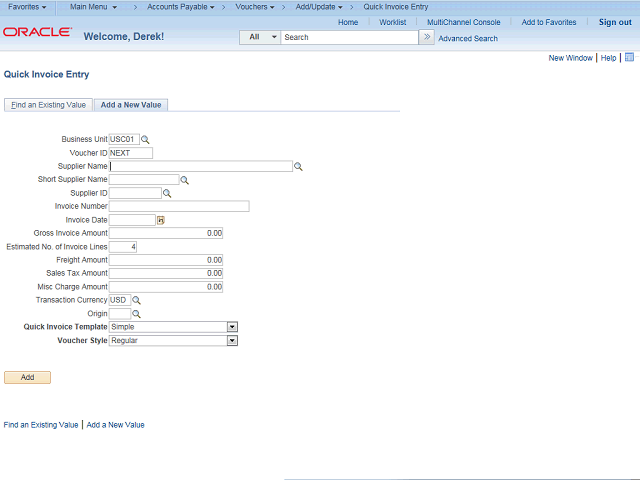Click the Supplier Name field
The width and height of the screenshot is (640, 480).
point(201,166)
